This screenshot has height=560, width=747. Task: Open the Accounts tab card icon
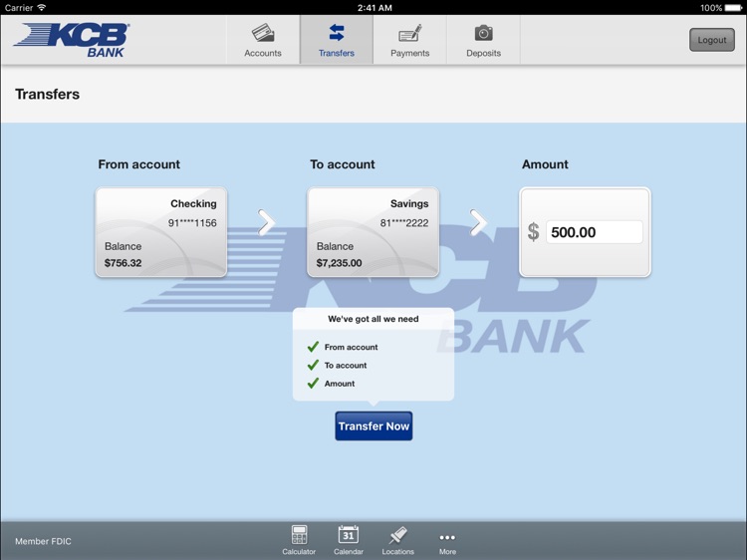pos(263,33)
